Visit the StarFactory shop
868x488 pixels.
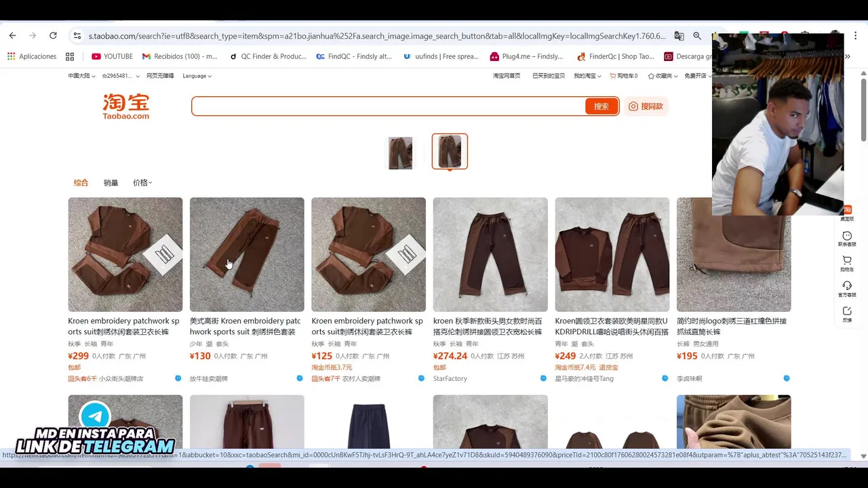450,379
